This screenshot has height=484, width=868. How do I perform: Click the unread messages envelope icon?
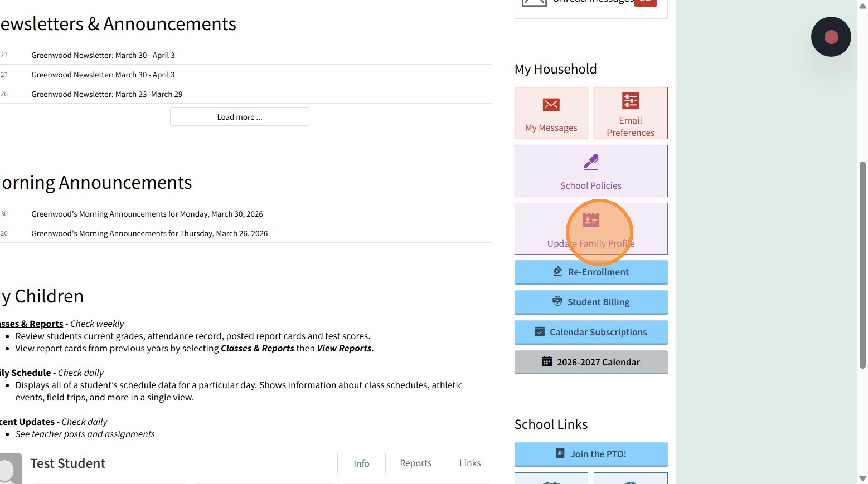(534, 2)
